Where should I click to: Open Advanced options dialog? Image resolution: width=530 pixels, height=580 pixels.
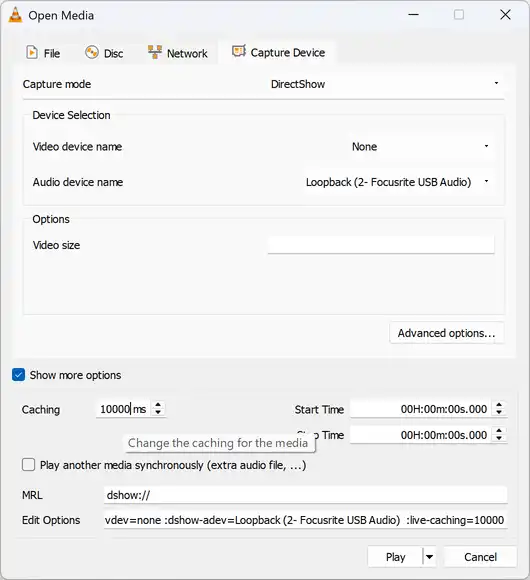(446, 333)
